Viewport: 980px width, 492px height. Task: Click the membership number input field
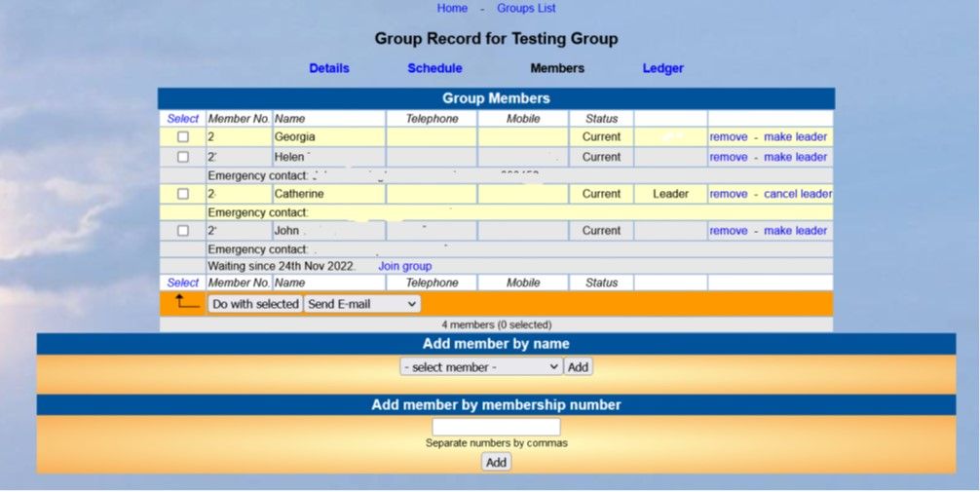coord(496,427)
